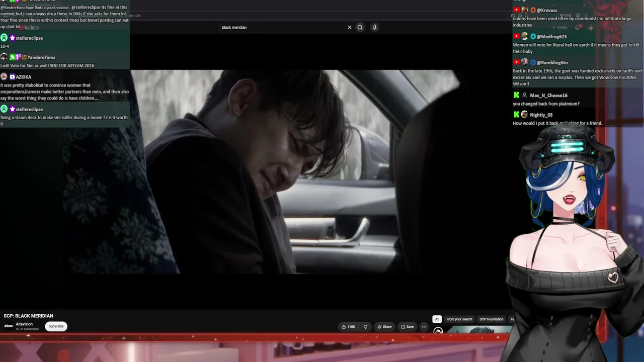Screen dimensions: 644x362
Task: Select the 'All' filter chip
Action: pyautogui.click(x=437, y=319)
